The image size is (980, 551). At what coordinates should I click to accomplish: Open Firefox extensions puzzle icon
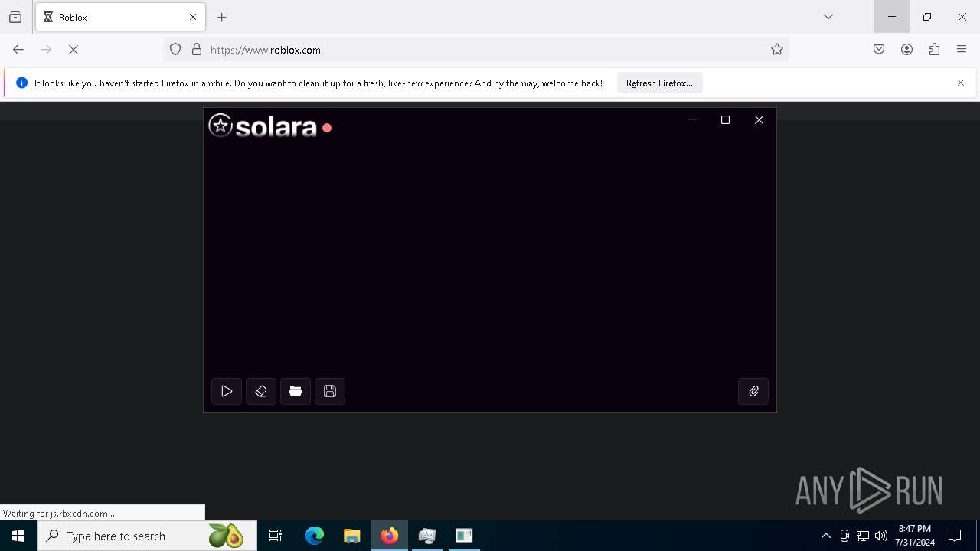pos(934,50)
